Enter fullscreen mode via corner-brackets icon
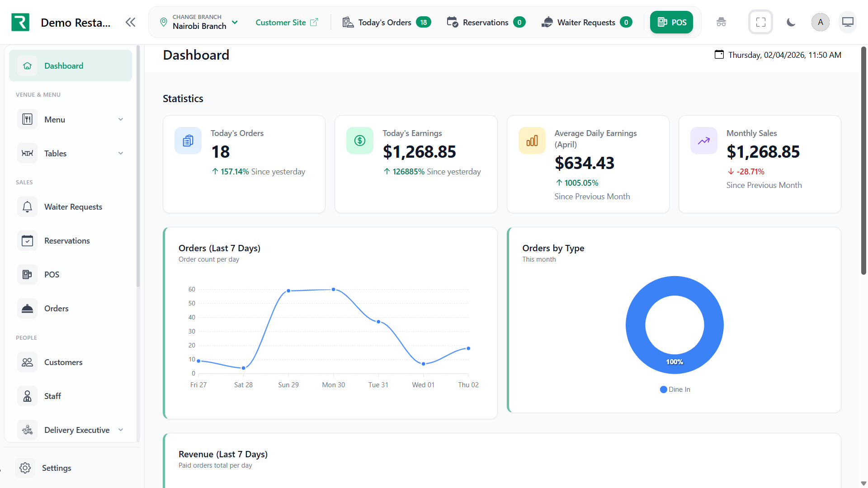The image size is (868, 488). click(761, 22)
